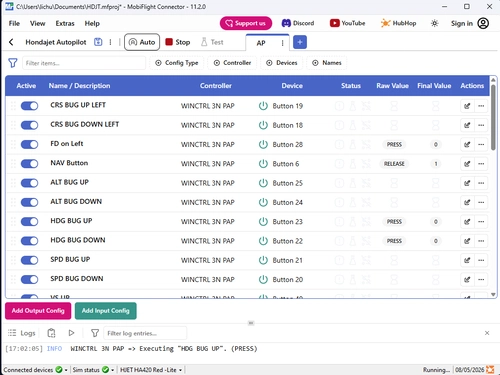Click the log filter funnel icon
The height and width of the screenshot is (375, 500).
pos(95,333)
